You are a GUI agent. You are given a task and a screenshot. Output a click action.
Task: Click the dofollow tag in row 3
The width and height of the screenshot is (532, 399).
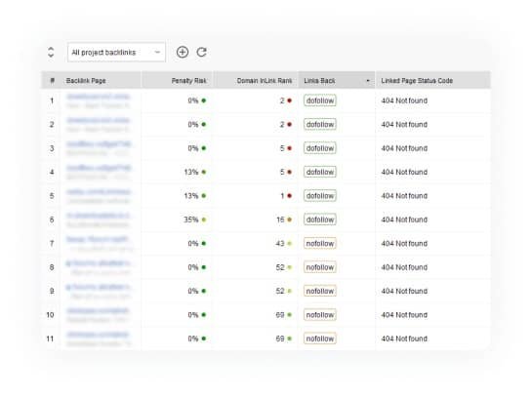pyautogui.click(x=320, y=148)
